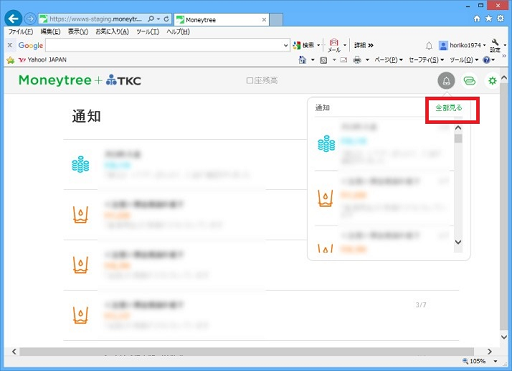Click the command bar feeds icon
This screenshot has width=512, height=371.
[x=323, y=60]
